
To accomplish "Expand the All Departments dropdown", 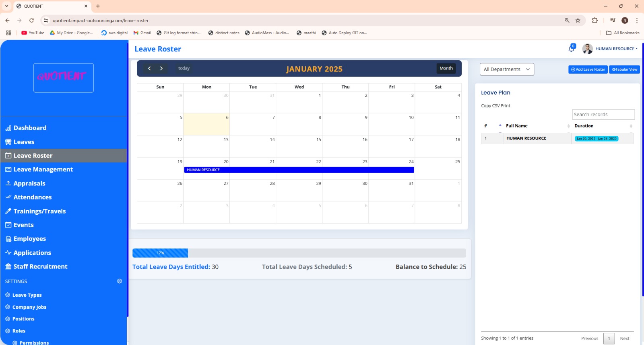I will coord(507,69).
